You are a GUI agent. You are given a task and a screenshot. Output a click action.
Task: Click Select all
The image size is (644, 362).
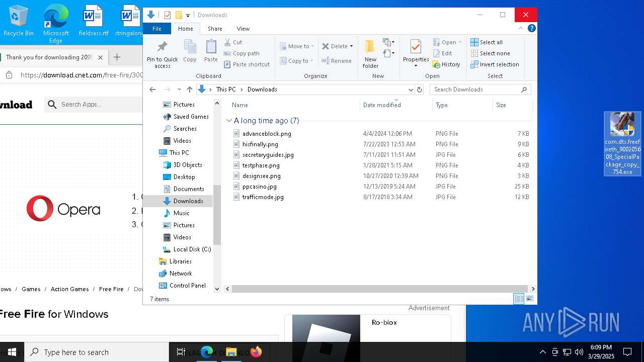click(x=487, y=42)
